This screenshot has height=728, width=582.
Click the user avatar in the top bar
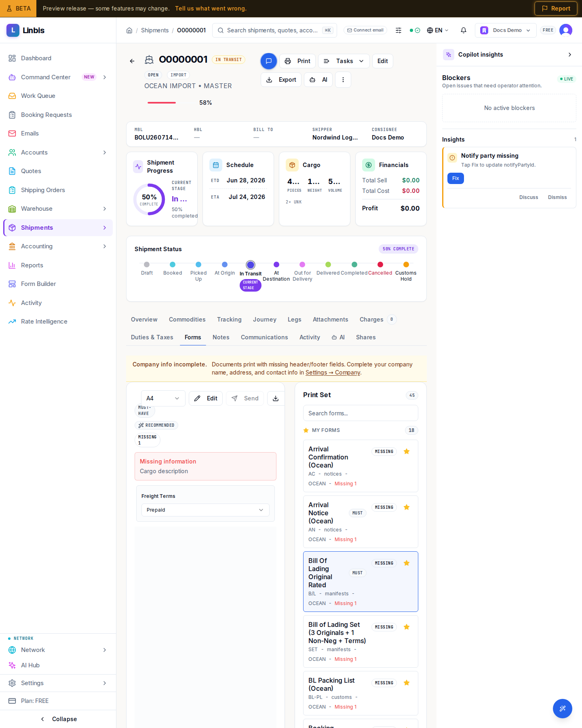tap(566, 30)
